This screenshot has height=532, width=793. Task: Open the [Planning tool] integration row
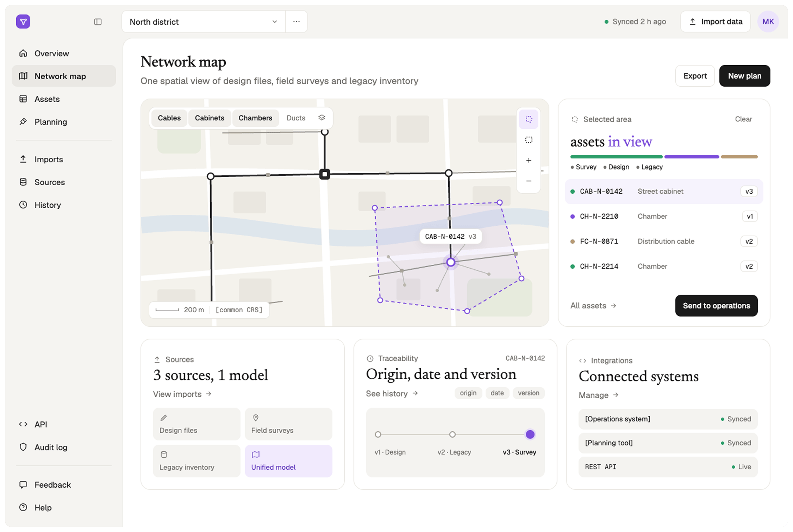[668, 443]
